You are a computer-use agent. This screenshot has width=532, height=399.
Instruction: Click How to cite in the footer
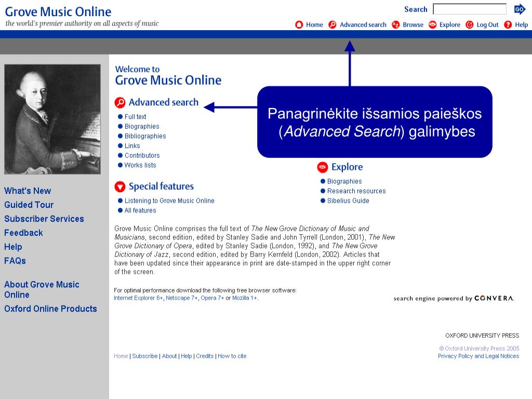click(x=232, y=356)
